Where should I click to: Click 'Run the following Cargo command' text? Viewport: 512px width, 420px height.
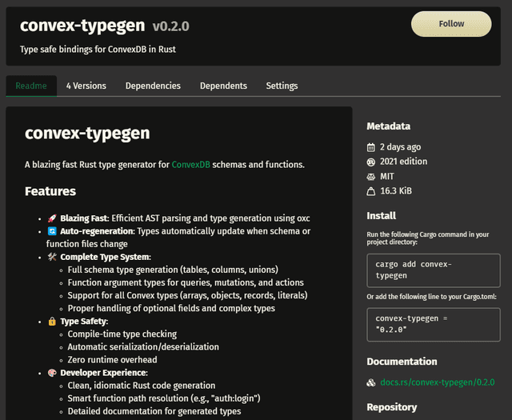tap(428, 238)
